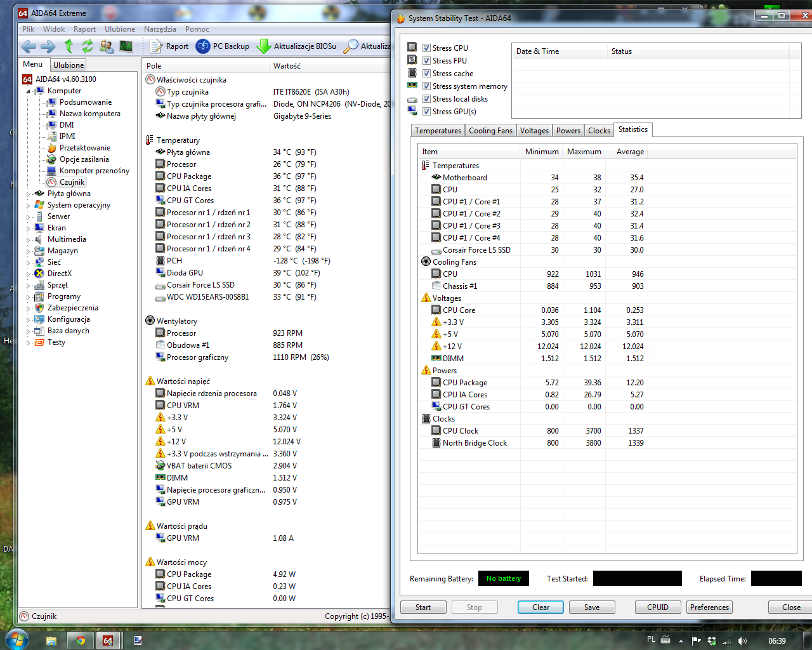Toggle the Stress system memory checkbox
The height and width of the screenshot is (650, 812).
coord(427,86)
